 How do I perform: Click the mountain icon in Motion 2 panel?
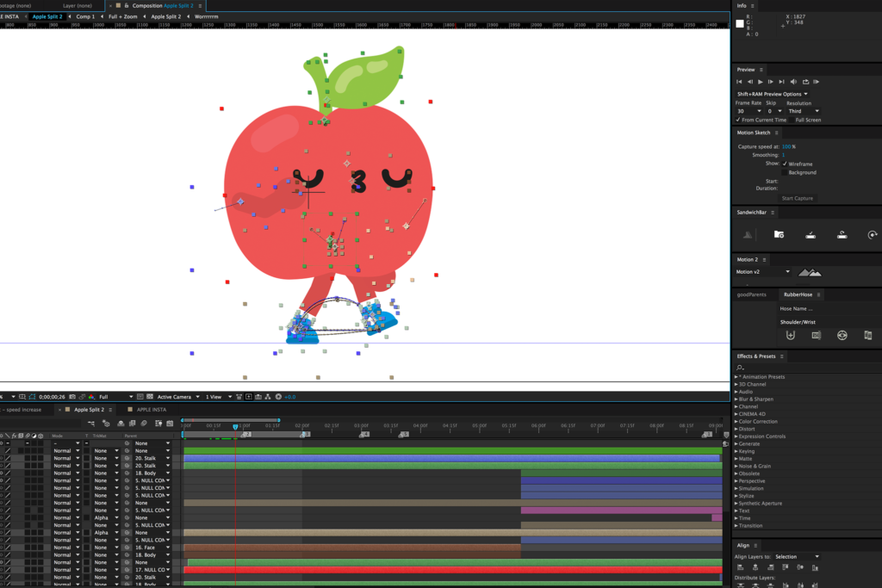tap(809, 272)
